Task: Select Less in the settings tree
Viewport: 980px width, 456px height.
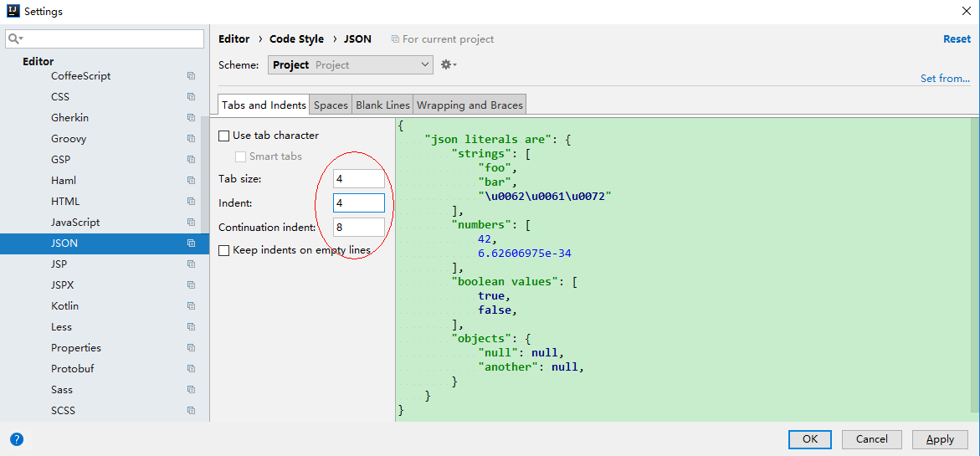Action: (x=61, y=327)
